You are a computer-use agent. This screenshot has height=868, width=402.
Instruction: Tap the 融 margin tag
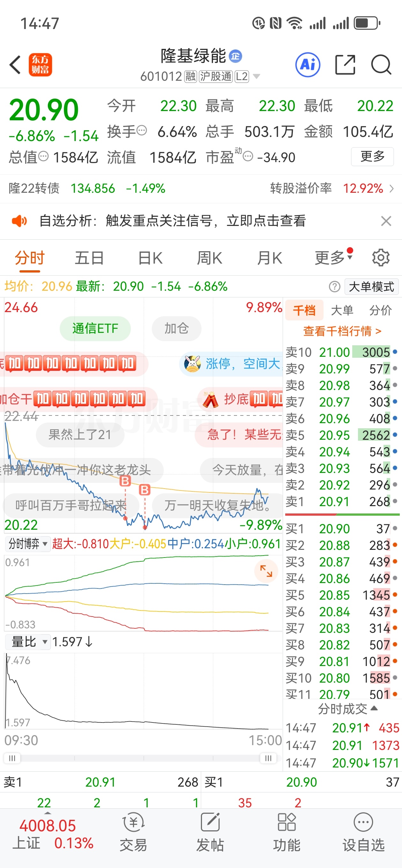[x=190, y=77]
